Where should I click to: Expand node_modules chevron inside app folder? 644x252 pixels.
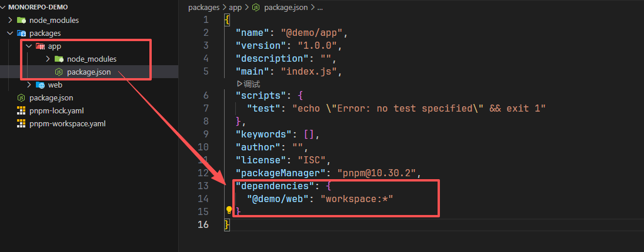pyautogui.click(x=48, y=59)
